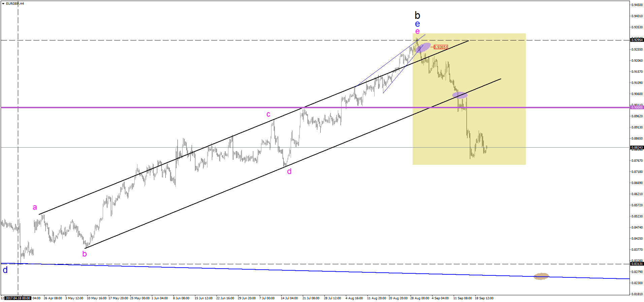The width and height of the screenshot is (644, 302).
Task: Click the purple 0.90000 price marker
Action: click(637, 107)
